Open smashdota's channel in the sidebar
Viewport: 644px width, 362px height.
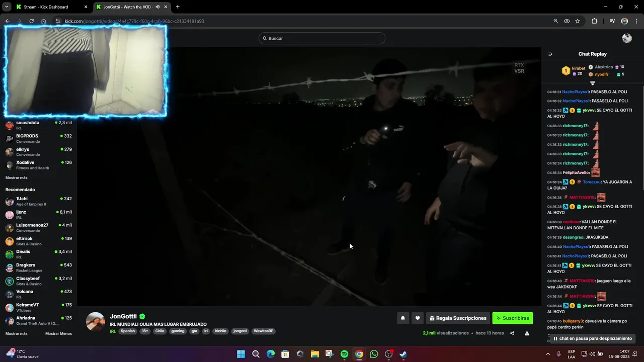39,125
